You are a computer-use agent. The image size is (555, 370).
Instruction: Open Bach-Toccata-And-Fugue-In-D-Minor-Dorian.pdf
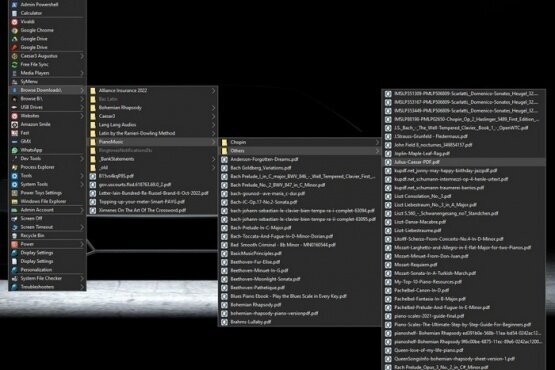pos(299,236)
